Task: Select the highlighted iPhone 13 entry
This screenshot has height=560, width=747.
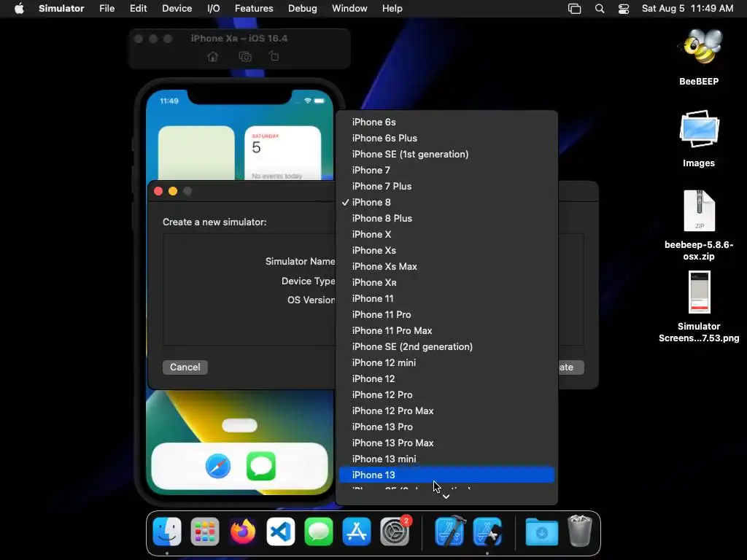Action: 446,475
